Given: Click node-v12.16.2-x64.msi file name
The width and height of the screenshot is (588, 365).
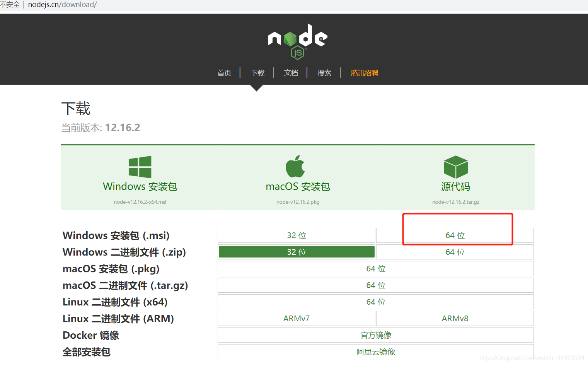Looking at the screenshot, I should 140,202.
